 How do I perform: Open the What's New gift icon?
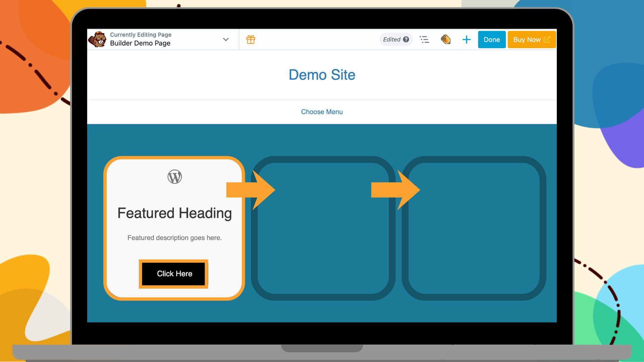pyautogui.click(x=250, y=39)
